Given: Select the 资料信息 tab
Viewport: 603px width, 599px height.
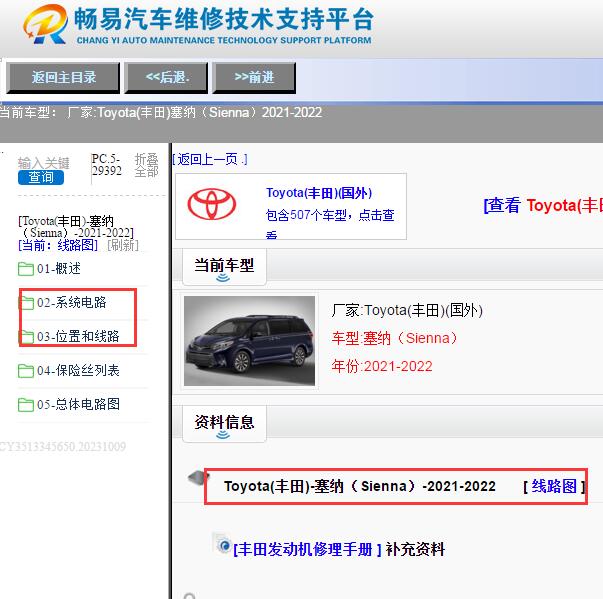Looking at the screenshot, I should [x=224, y=424].
